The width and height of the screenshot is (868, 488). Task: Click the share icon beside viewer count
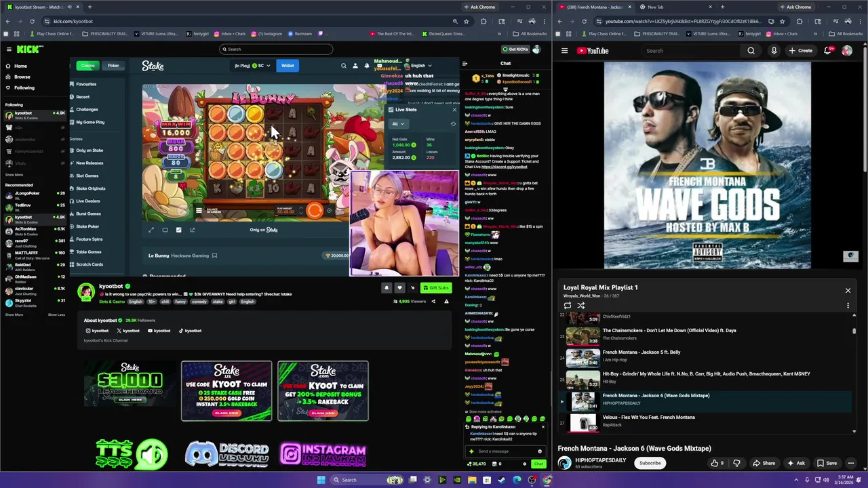point(433,301)
